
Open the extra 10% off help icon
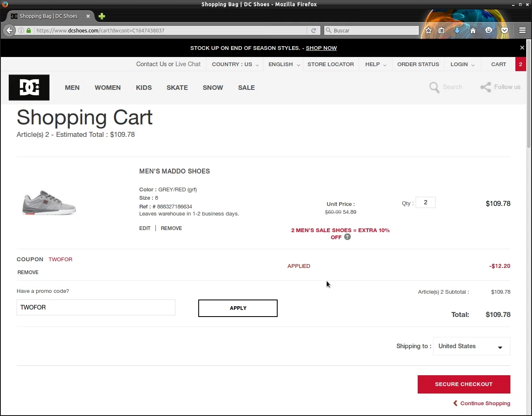(x=347, y=237)
